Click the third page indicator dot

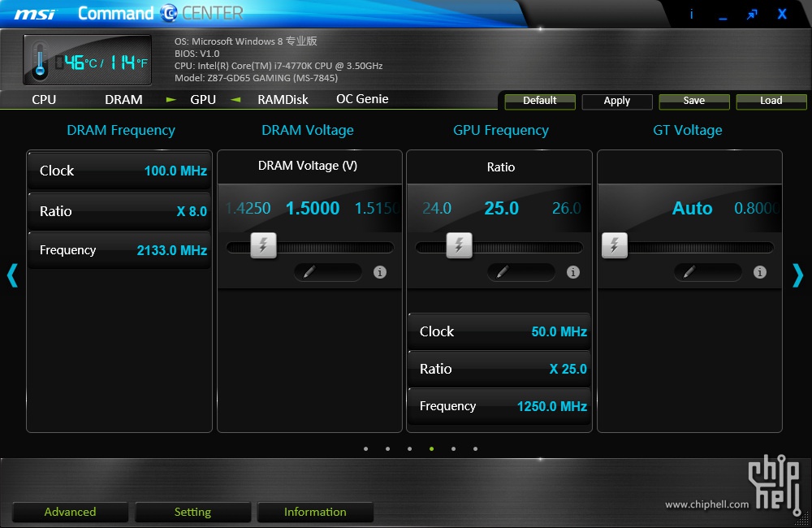click(409, 448)
